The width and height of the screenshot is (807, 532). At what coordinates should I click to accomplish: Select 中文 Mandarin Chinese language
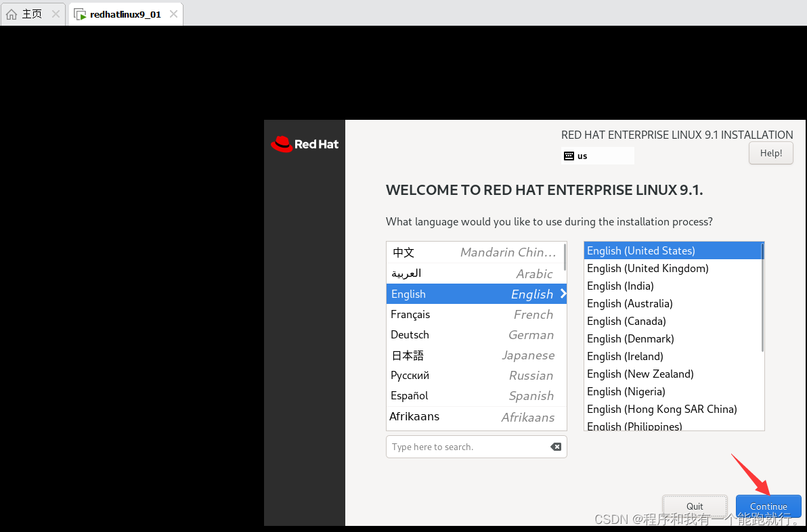[x=475, y=252]
